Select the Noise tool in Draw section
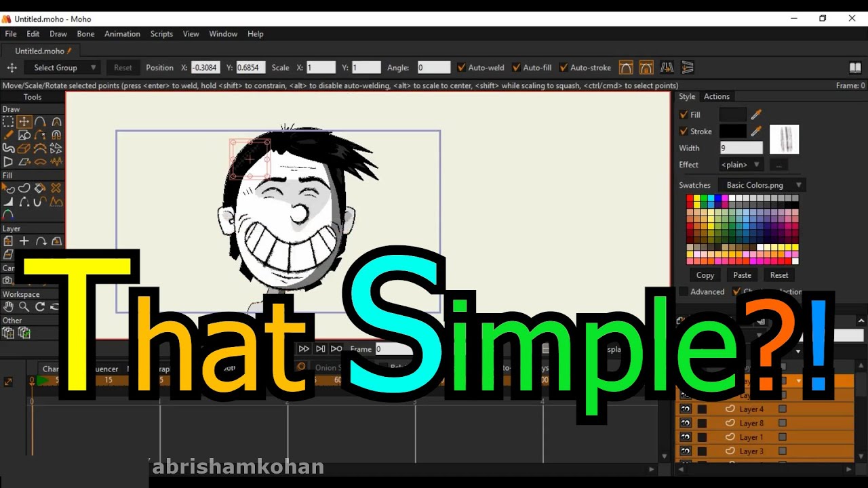 point(56,162)
